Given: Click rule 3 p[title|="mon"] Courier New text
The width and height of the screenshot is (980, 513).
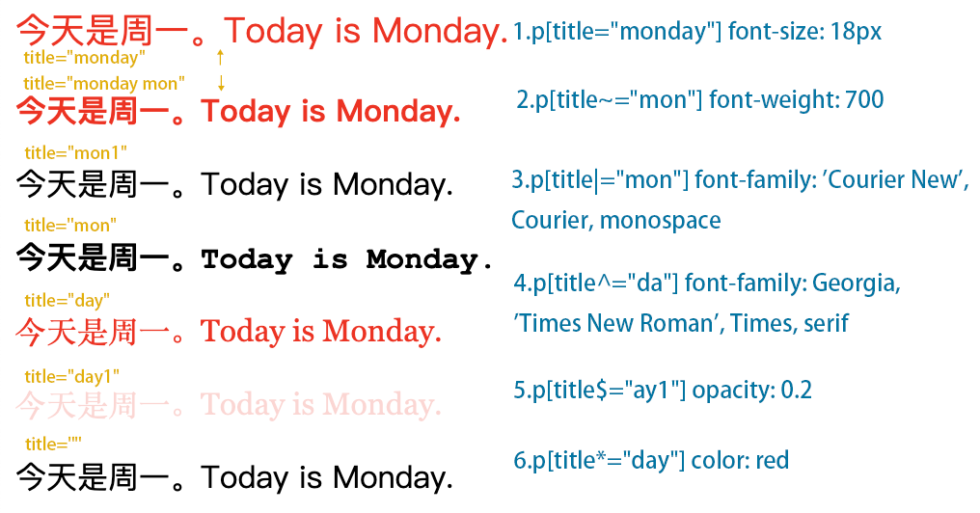Looking at the screenshot, I should [x=740, y=200].
